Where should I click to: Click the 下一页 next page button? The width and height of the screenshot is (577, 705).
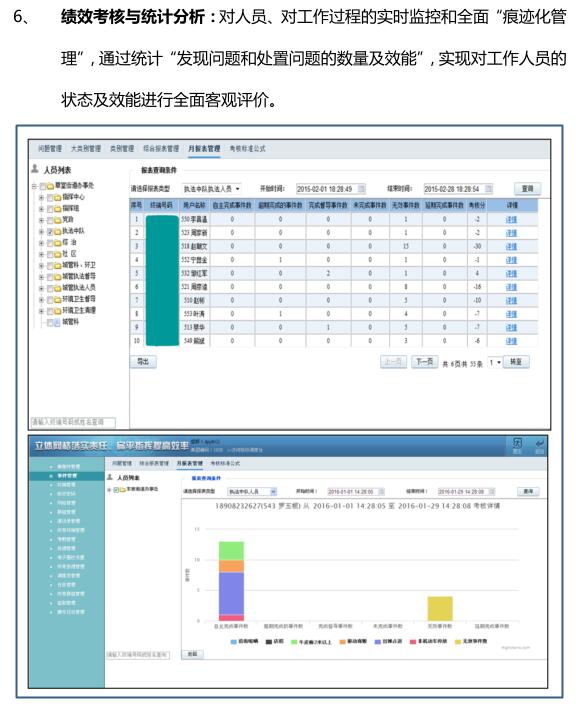coord(425,362)
